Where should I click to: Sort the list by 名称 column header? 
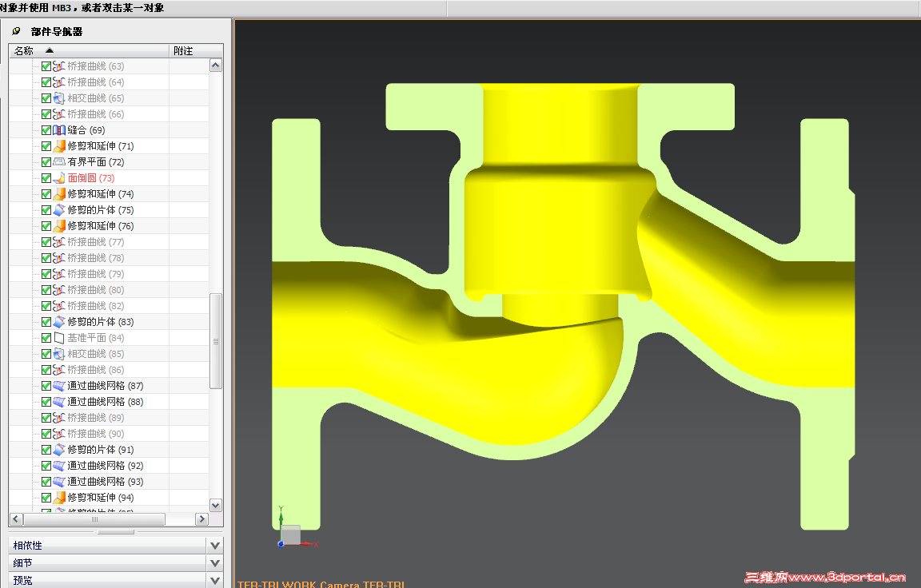click(89, 51)
